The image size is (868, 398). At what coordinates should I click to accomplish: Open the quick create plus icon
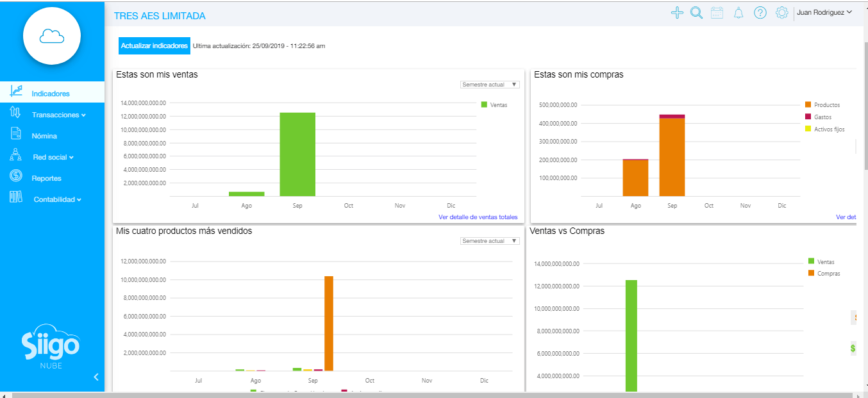point(677,12)
